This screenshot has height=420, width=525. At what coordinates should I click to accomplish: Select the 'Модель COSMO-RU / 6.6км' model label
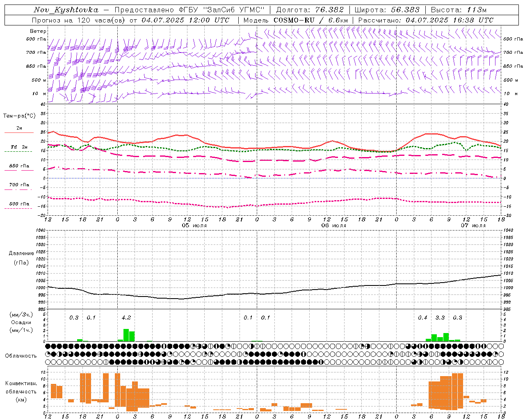click(295, 20)
